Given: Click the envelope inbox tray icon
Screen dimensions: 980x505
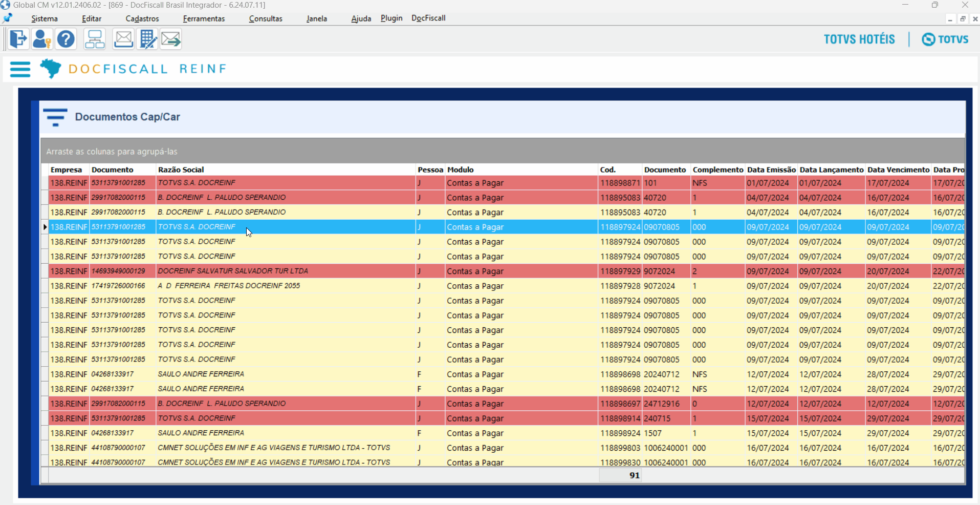Looking at the screenshot, I should [123, 39].
